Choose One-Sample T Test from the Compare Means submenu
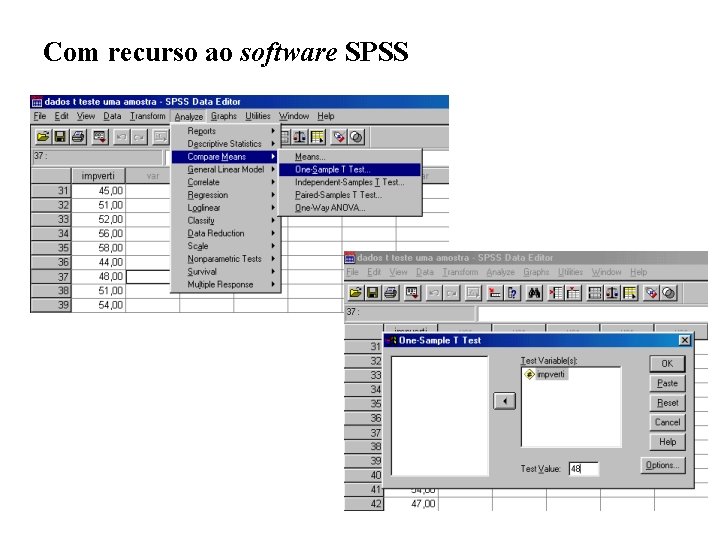720x540 pixels. pos(349,169)
